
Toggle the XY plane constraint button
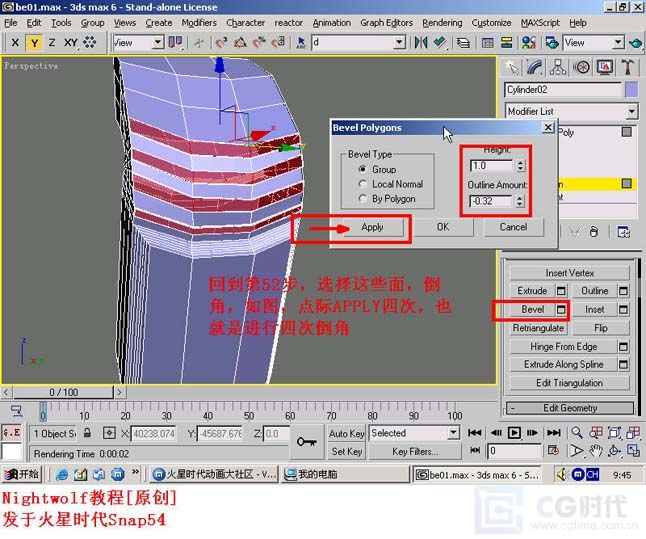pos(70,42)
